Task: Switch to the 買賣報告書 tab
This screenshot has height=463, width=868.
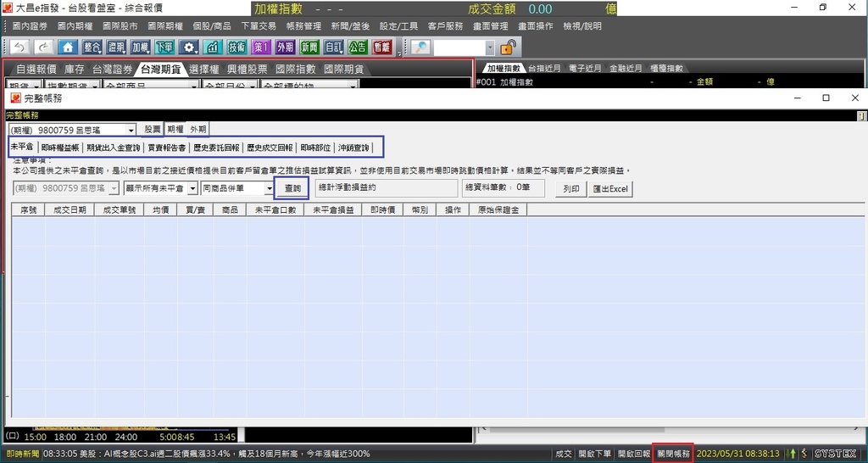Action: (x=167, y=148)
